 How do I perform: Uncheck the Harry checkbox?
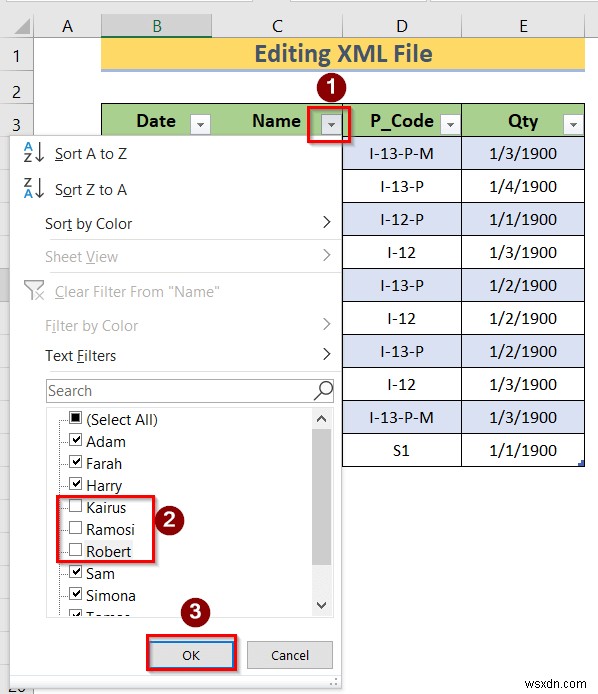click(76, 484)
